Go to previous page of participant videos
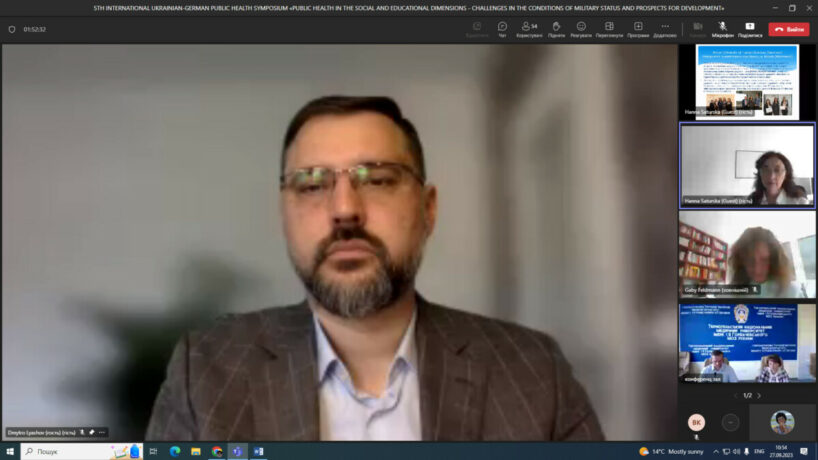Image resolution: width=818 pixels, height=460 pixels. [736, 396]
